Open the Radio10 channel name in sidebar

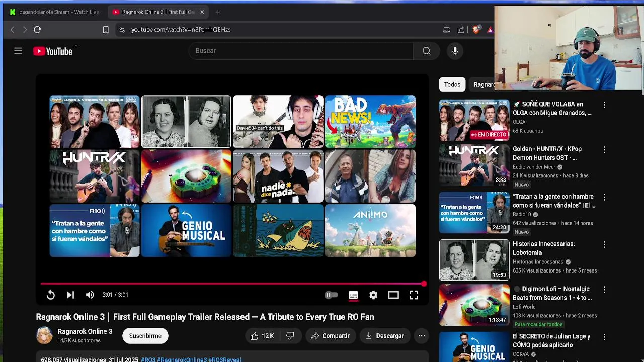coord(522,215)
